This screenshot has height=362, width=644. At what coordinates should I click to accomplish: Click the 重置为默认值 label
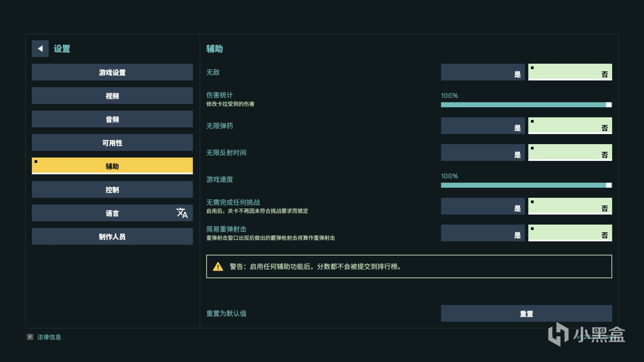226,314
